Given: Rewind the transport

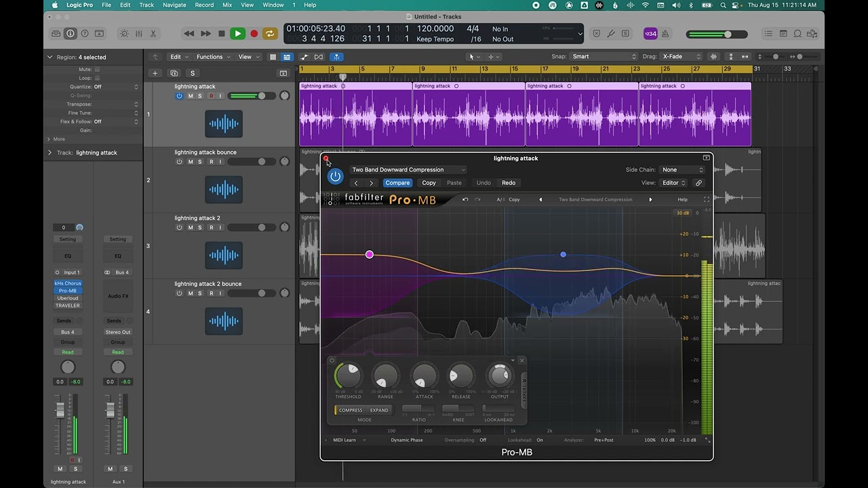Looking at the screenshot, I should coord(189,33).
